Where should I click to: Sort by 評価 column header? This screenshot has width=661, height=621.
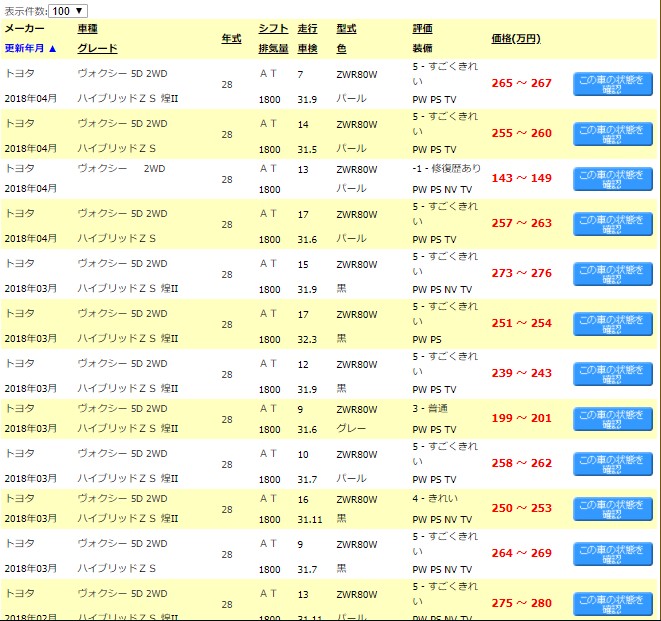(x=422, y=29)
